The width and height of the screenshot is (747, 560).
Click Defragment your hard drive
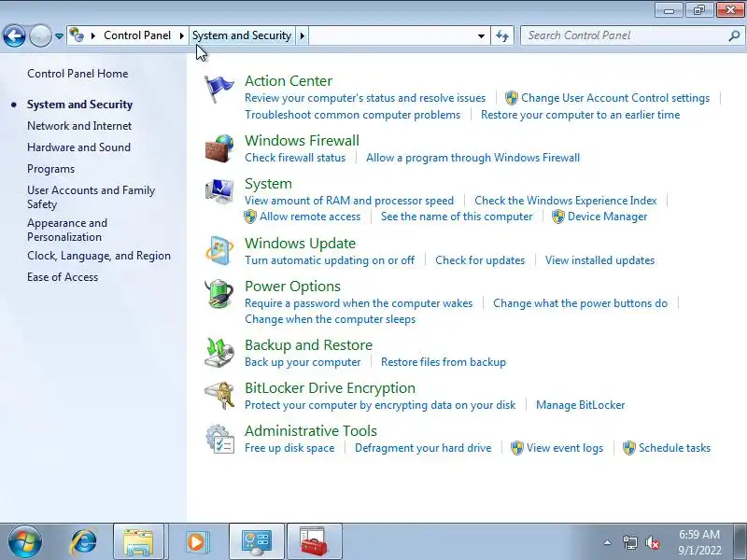pos(423,448)
